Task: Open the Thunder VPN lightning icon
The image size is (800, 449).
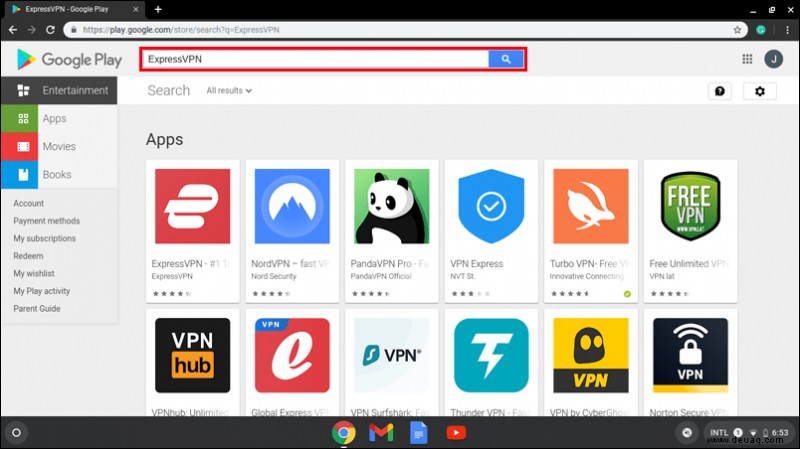Action: click(x=491, y=355)
